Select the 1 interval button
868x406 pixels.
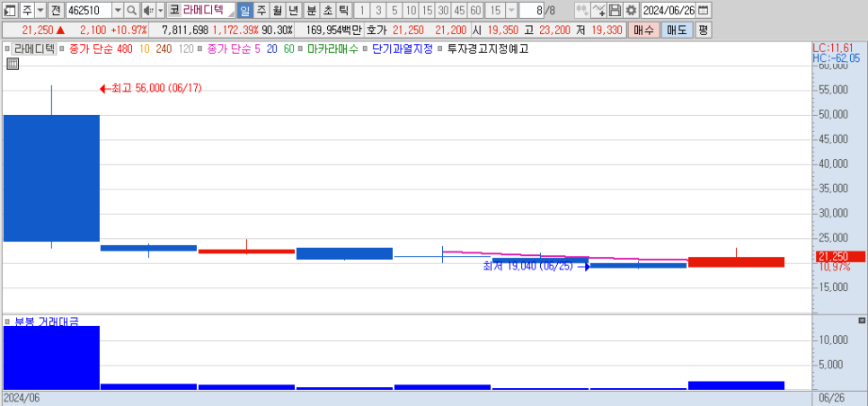point(362,11)
